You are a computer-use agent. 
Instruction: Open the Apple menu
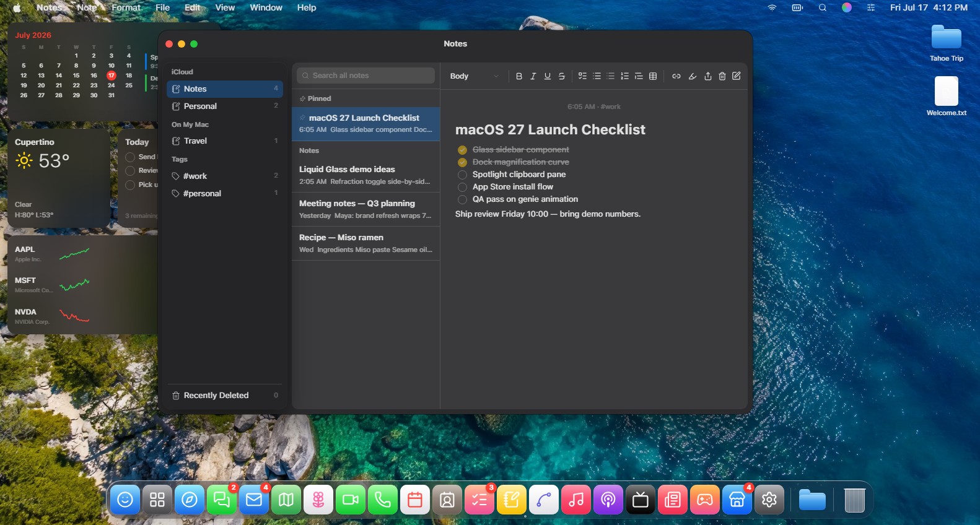pyautogui.click(x=17, y=7)
